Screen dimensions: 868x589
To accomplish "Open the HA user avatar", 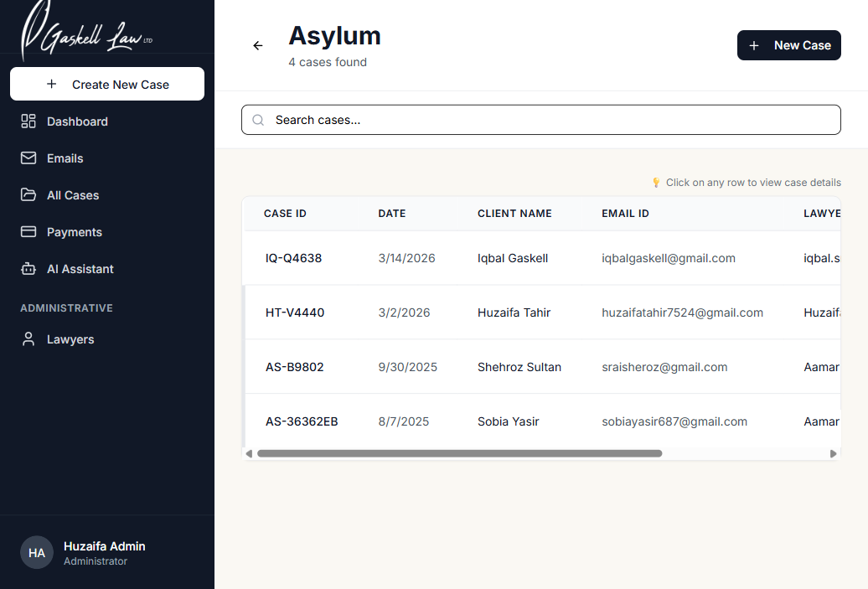I will coord(37,553).
